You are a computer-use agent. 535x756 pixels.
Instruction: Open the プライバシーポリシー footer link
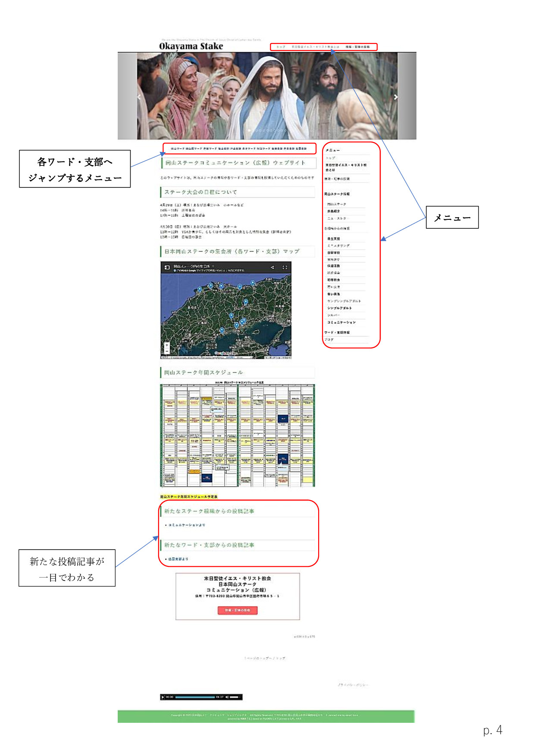(353, 684)
